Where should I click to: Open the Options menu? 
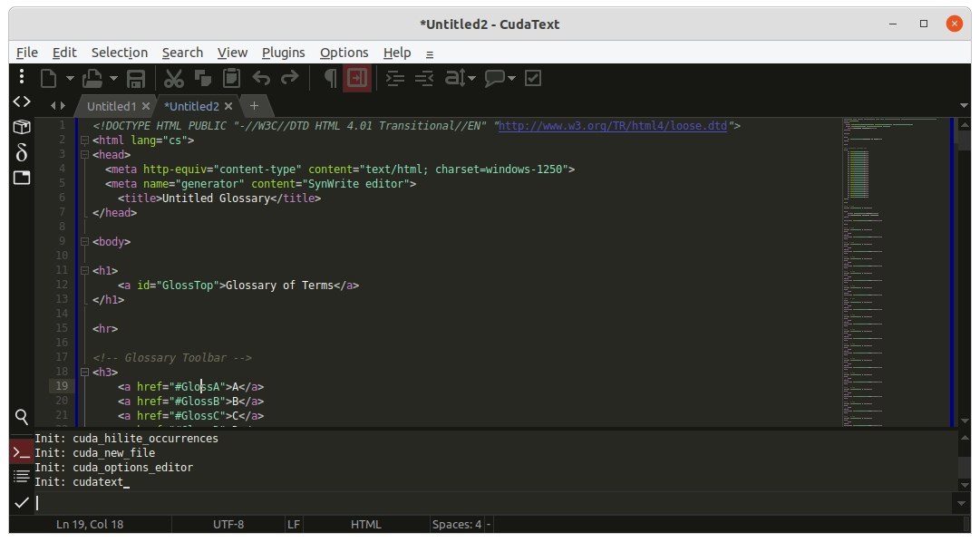[x=344, y=53]
